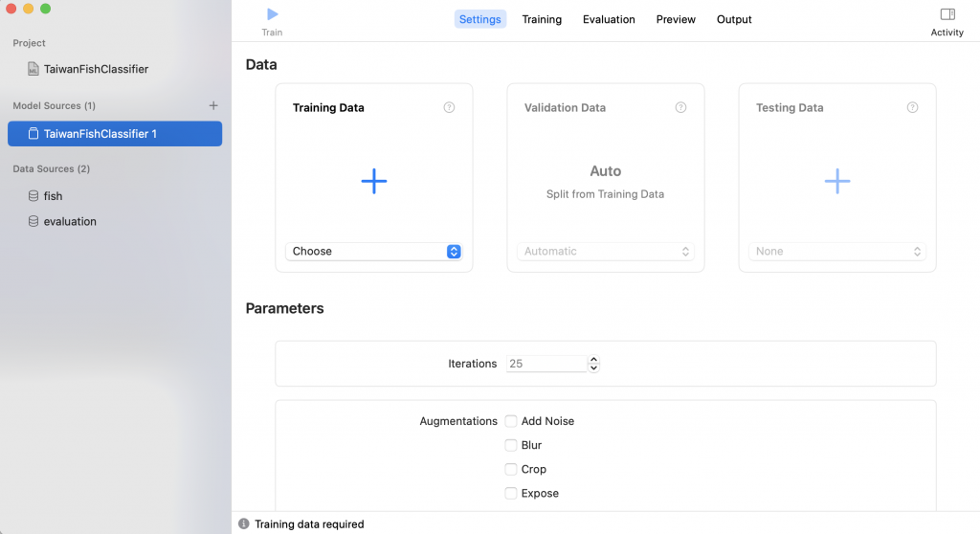Viewport: 980px width, 534px height.
Task: Click the Train play icon
Action: click(x=273, y=14)
